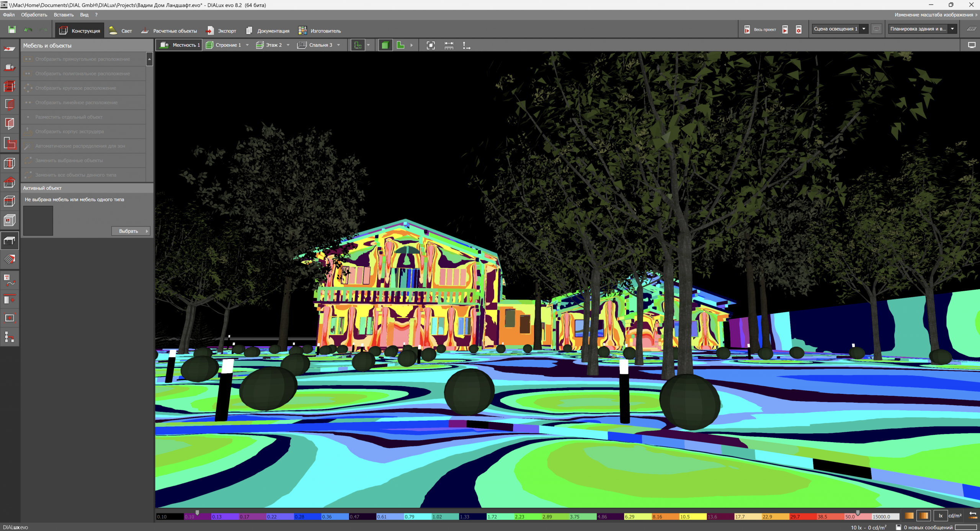Click the set coordinate origin icon
This screenshot has height=531, width=980.
[466, 45]
